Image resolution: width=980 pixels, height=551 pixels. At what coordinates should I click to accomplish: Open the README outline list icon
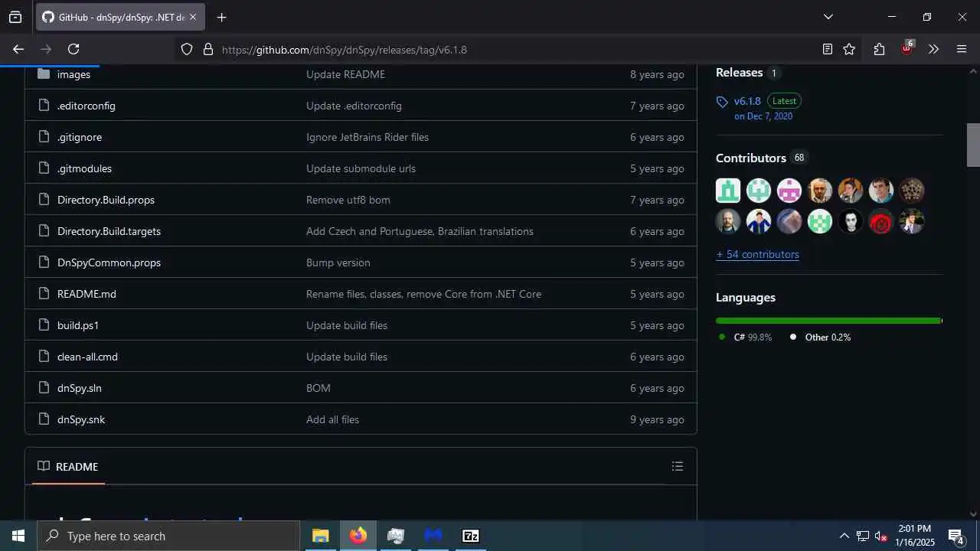click(677, 466)
